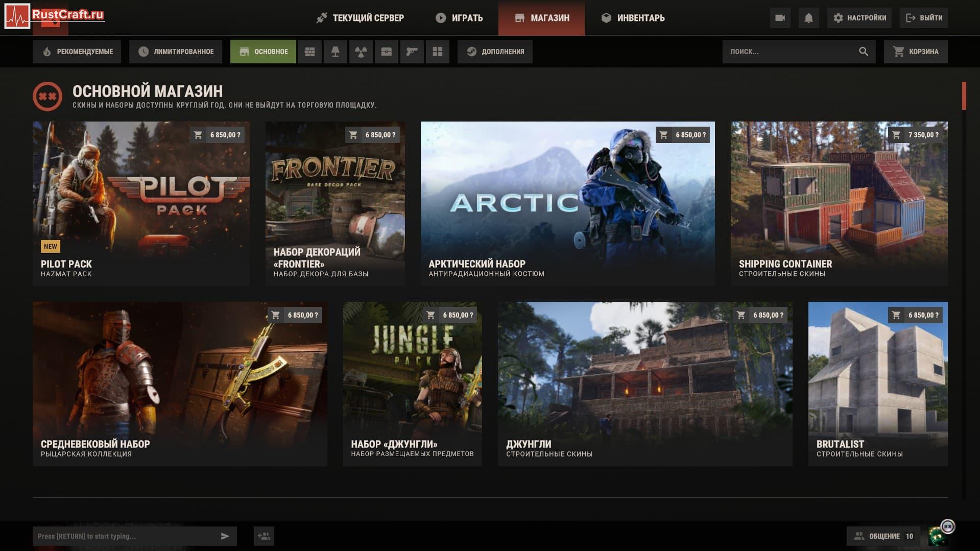The width and height of the screenshot is (980, 551).
Task: Open the brick wall building skins category
Action: (310, 52)
